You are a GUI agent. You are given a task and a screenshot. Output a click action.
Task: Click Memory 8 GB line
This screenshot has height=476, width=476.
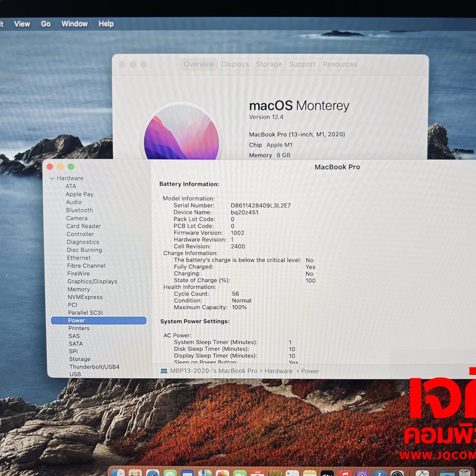[270, 155]
